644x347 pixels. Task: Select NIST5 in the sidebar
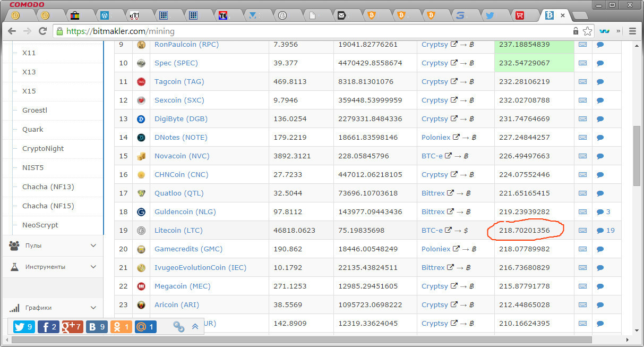(x=33, y=168)
